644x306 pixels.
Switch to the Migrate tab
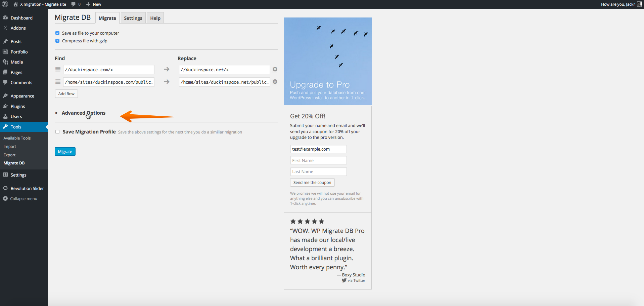coord(107,18)
